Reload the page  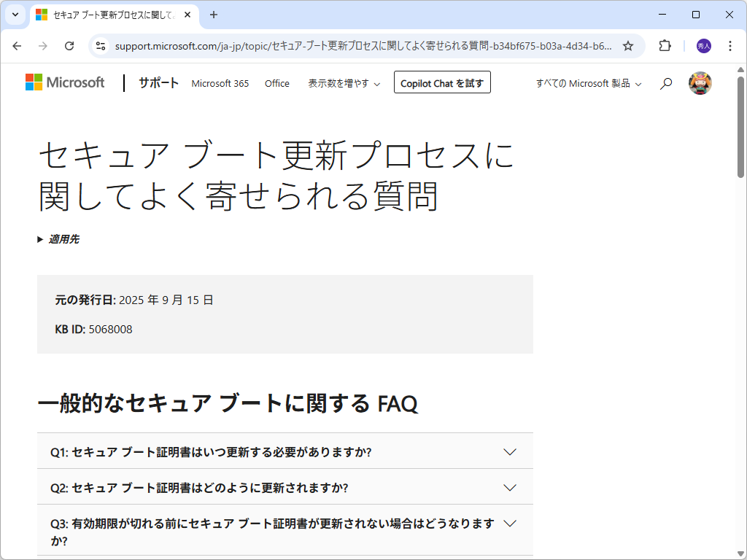coord(69,45)
